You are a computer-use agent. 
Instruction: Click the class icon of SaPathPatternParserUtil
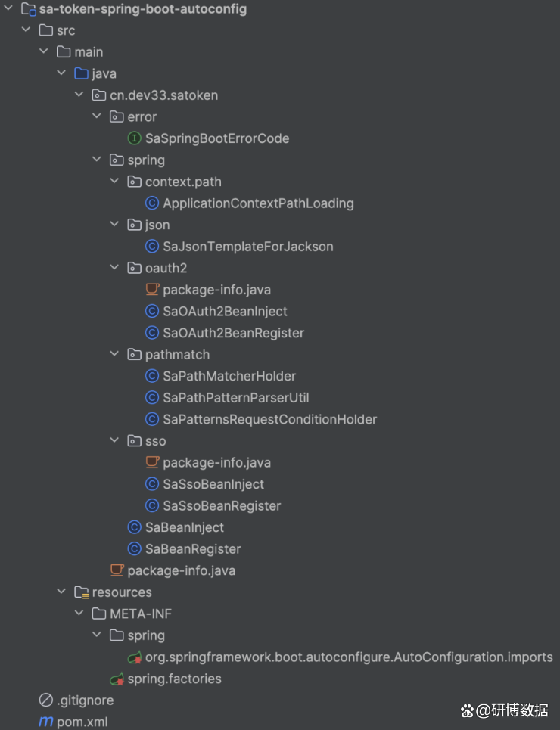[152, 398]
